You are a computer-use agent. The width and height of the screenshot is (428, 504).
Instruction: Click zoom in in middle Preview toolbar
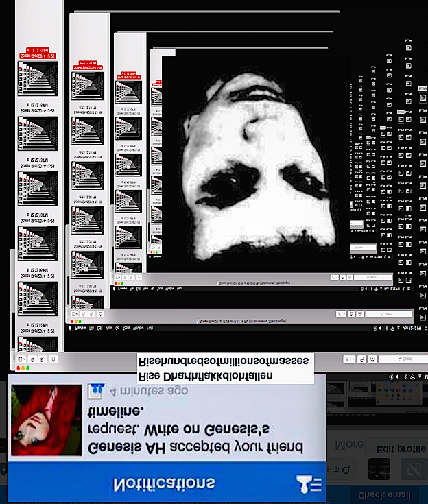click(92, 314)
